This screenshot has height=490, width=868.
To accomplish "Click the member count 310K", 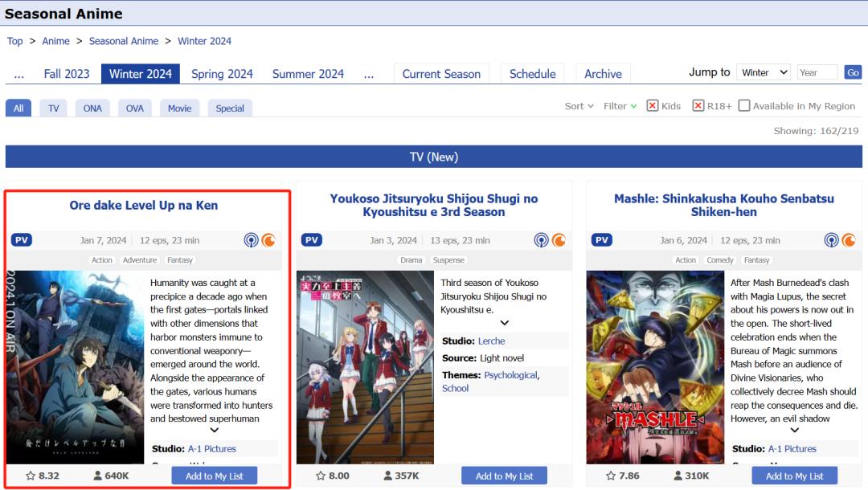I will (x=691, y=476).
